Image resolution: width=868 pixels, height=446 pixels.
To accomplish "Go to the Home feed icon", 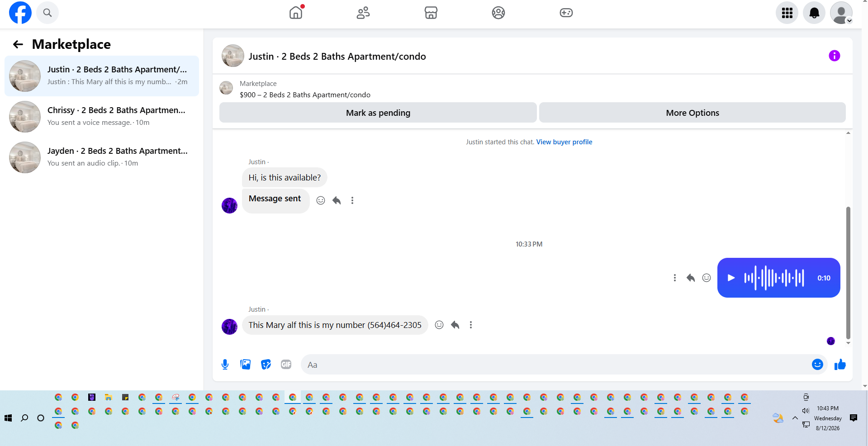I will tap(296, 13).
